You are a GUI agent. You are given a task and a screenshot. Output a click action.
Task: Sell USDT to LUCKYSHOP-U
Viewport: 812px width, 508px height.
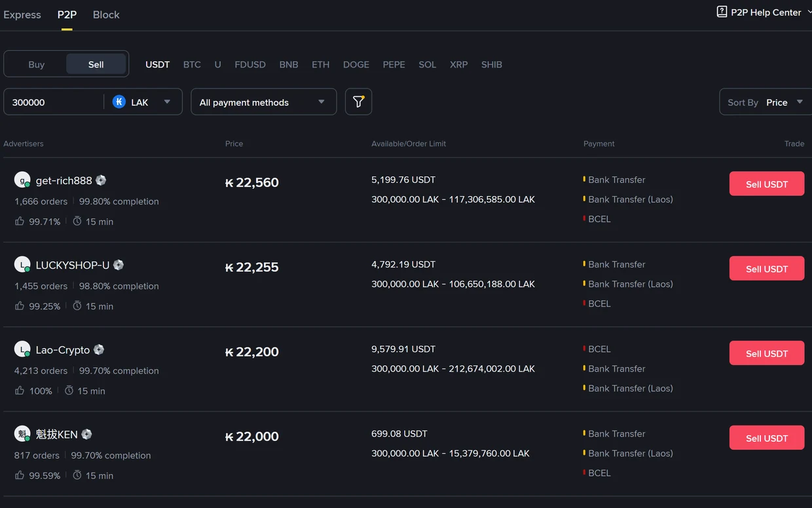point(767,269)
